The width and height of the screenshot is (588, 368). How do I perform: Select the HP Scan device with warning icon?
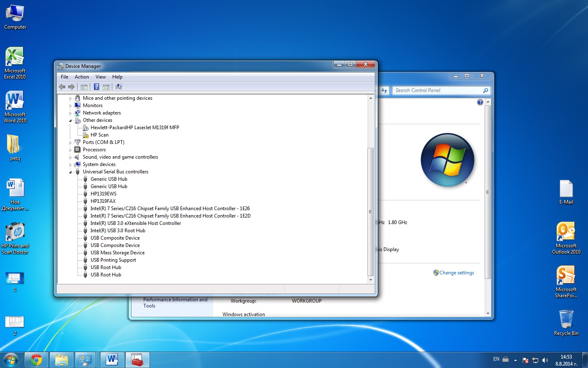(x=99, y=135)
